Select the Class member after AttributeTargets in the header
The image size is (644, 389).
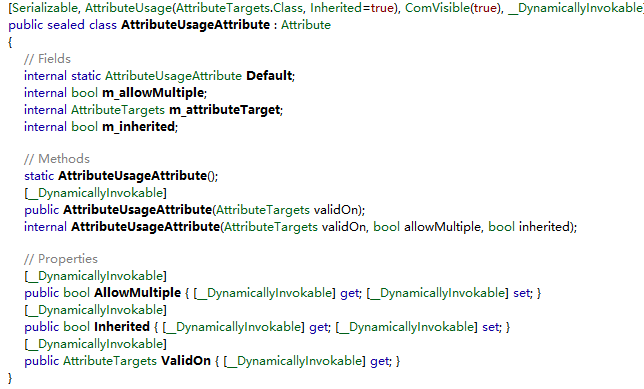tap(288, 8)
